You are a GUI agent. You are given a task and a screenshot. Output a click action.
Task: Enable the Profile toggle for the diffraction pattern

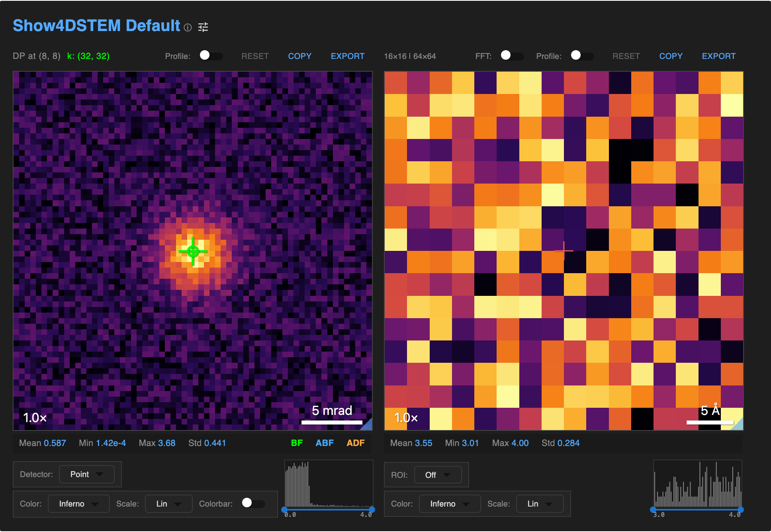(x=211, y=56)
